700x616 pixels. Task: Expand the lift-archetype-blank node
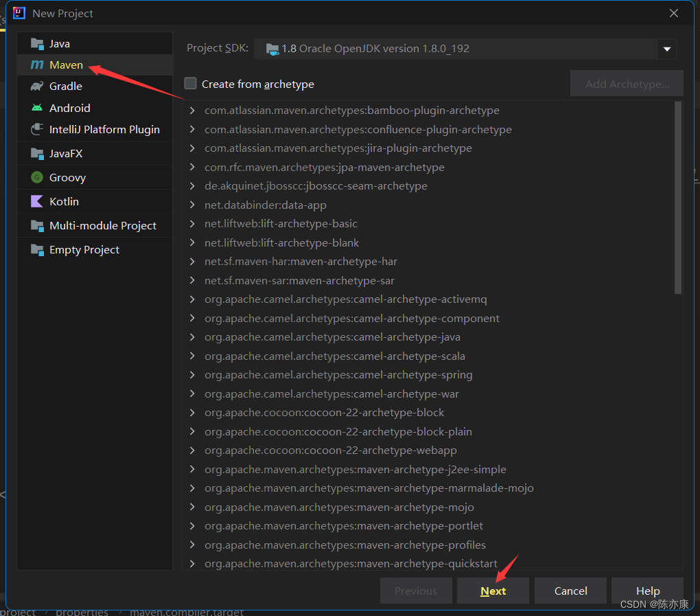[192, 242]
